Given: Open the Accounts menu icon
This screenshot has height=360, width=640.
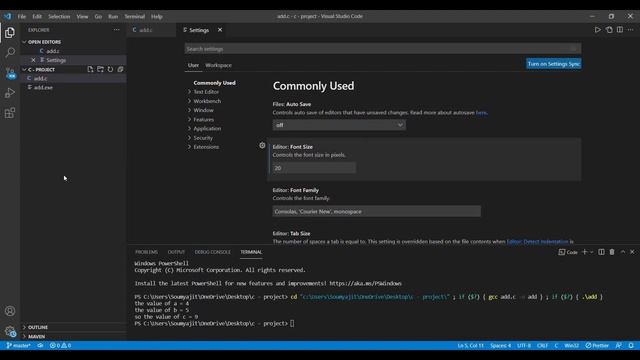Looking at the screenshot, I should (x=10, y=311).
